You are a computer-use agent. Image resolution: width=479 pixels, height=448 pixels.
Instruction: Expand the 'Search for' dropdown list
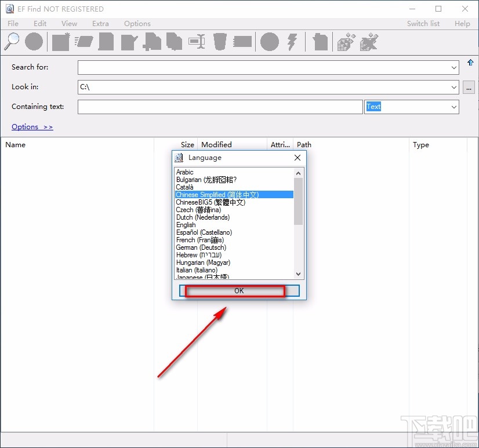(x=453, y=68)
